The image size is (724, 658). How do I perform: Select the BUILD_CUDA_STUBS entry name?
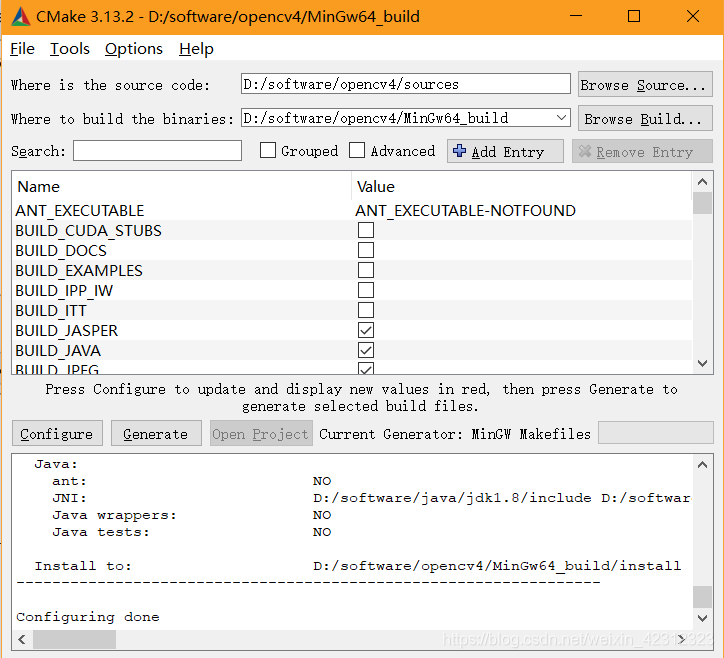tap(88, 230)
